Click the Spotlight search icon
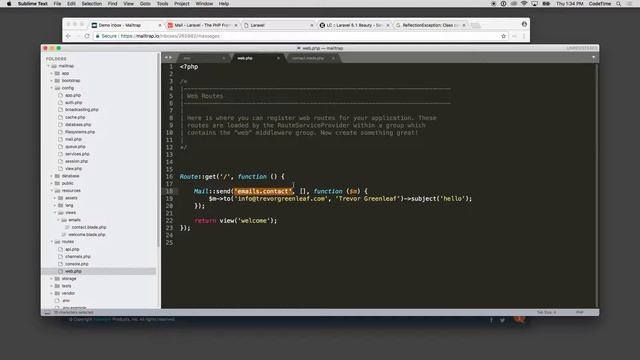640x360 pixels. (619, 4)
